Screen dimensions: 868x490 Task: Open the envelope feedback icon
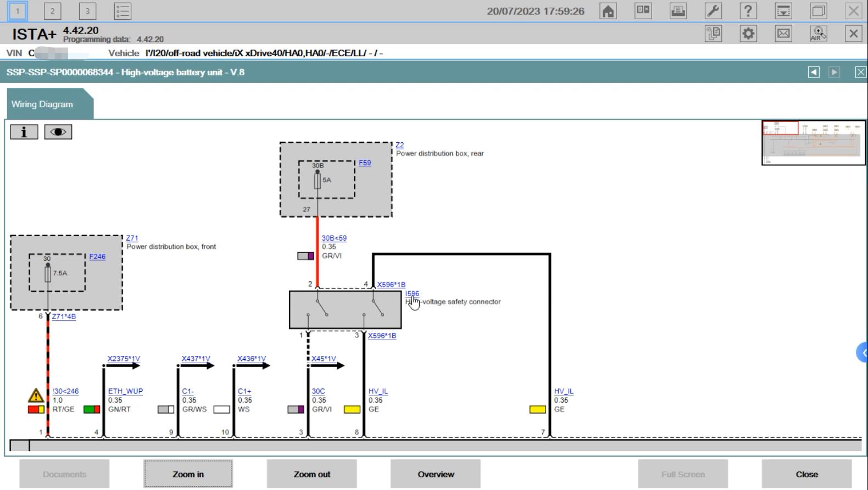(783, 34)
